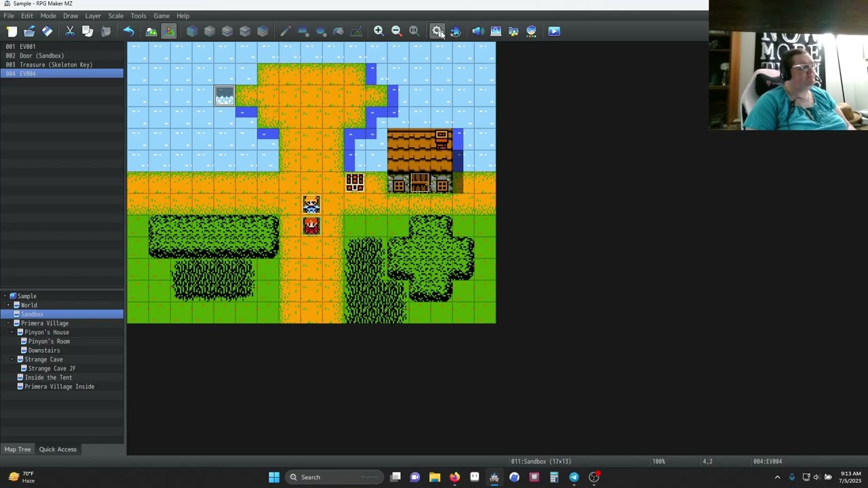Viewport: 868px width, 488px height.
Task: Click the New Project toolbar icon
Action: [x=12, y=31]
